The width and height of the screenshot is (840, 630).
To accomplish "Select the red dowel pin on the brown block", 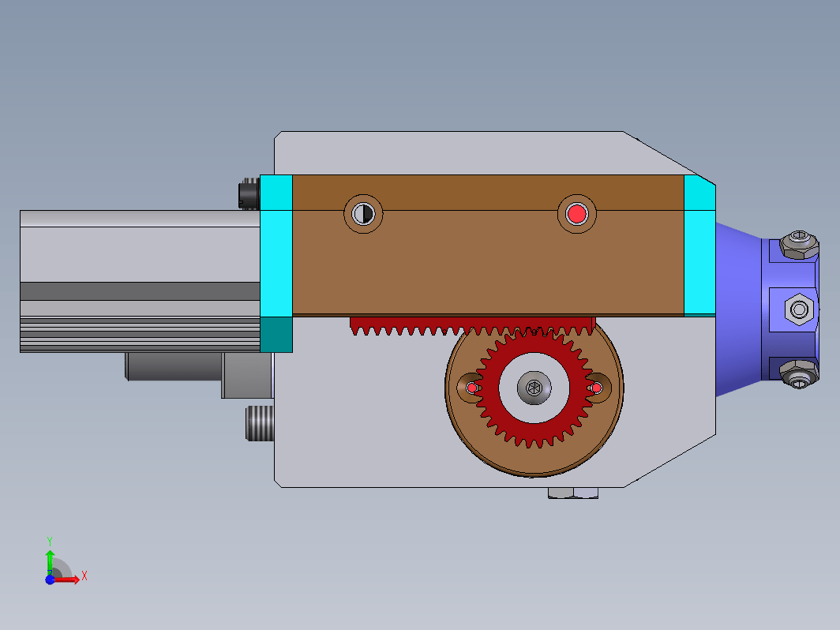I will coord(577,214).
